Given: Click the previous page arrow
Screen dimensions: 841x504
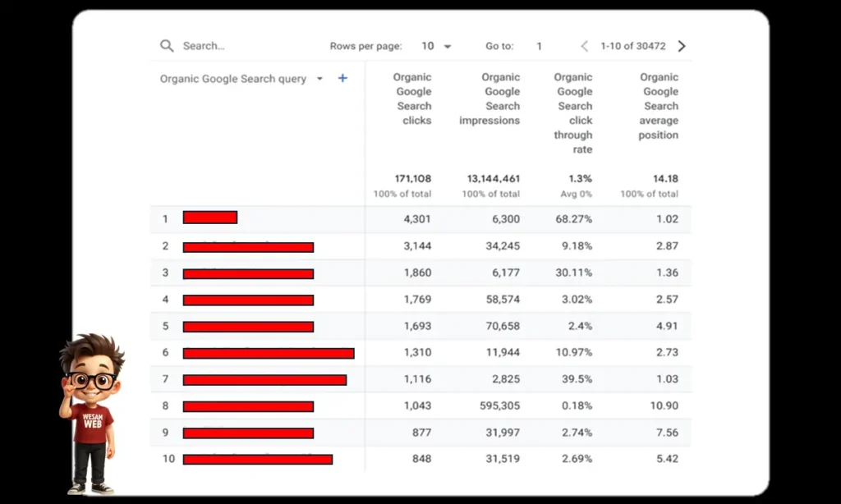Looking at the screenshot, I should click(x=585, y=46).
